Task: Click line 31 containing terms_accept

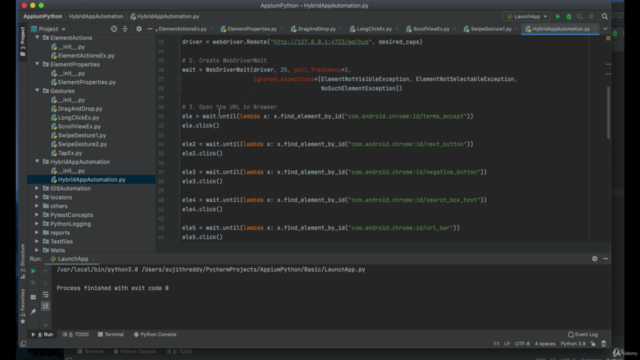Action: 327,116
